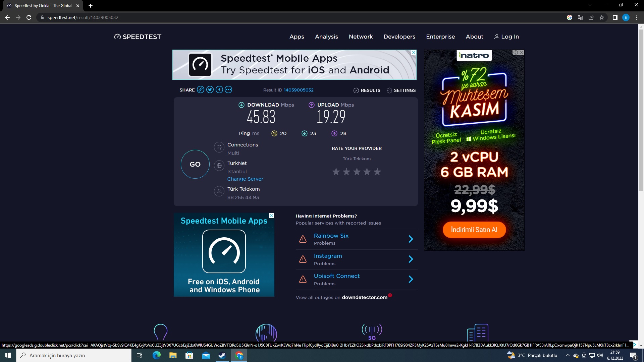Open Chrome side panel icon
Viewport: 644px width, 362px height.
615,17
